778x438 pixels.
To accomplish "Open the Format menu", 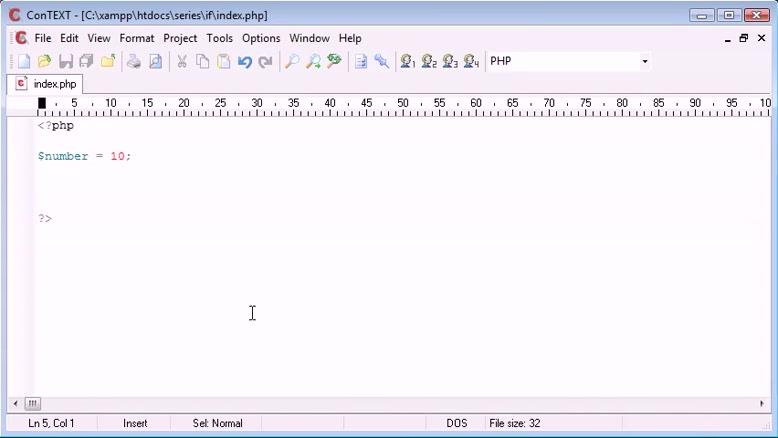I will pos(136,38).
